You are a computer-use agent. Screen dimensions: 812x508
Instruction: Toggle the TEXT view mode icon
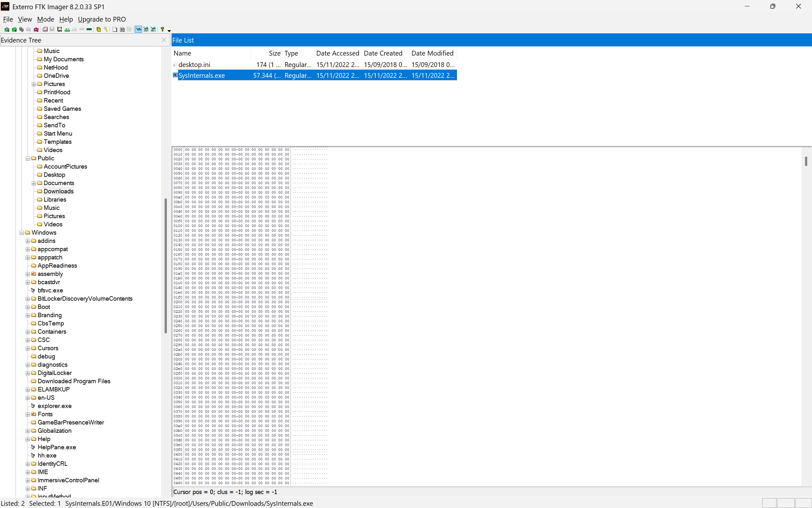146,30
